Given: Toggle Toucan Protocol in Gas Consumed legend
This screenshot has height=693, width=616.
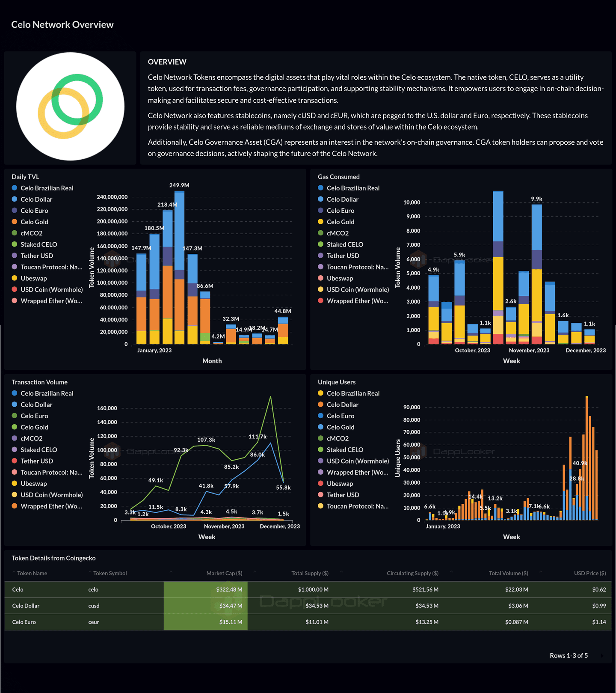Looking at the screenshot, I should pyautogui.click(x=353, y=267).
